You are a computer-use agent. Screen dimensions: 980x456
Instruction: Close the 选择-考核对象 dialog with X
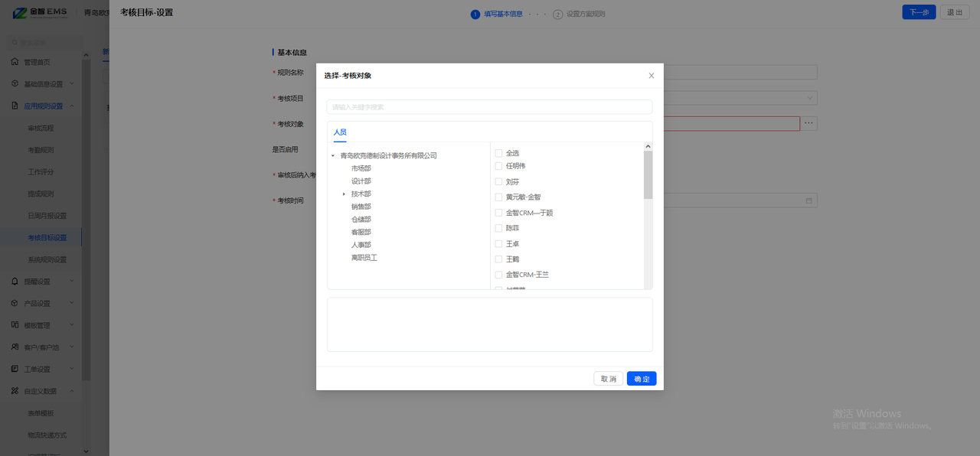point(652,76)
